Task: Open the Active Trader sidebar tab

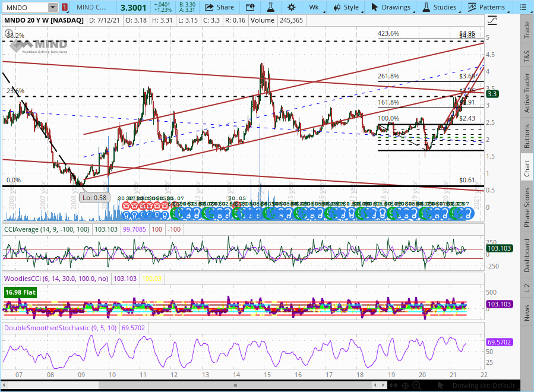Action: 526,93
